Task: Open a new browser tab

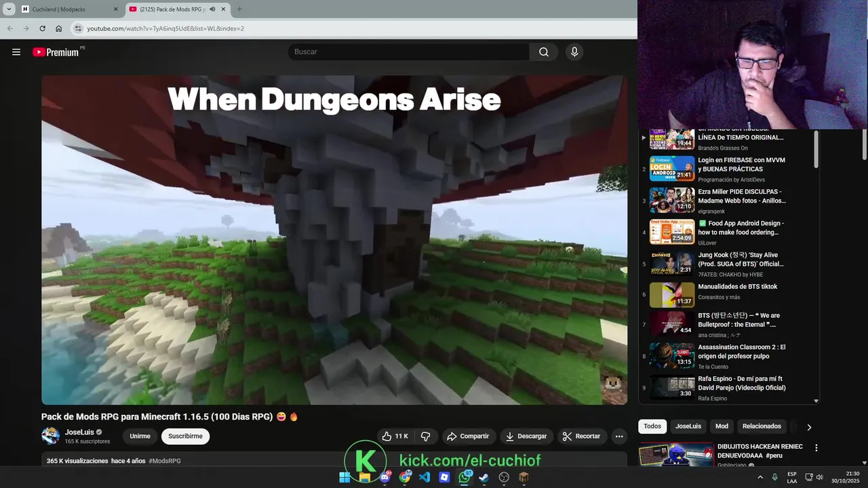Action: 239,9
